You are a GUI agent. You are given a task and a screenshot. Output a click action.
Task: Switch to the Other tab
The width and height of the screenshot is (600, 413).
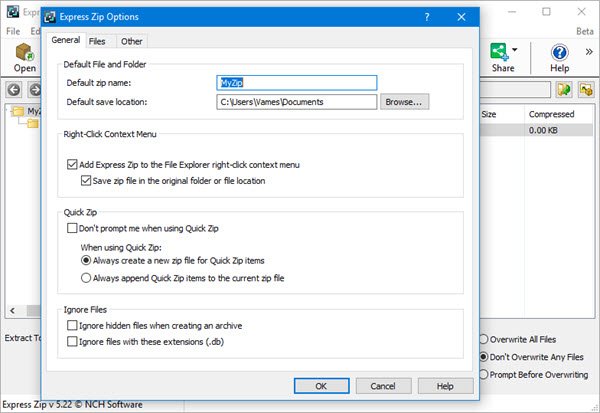click(x=131, y=41)
